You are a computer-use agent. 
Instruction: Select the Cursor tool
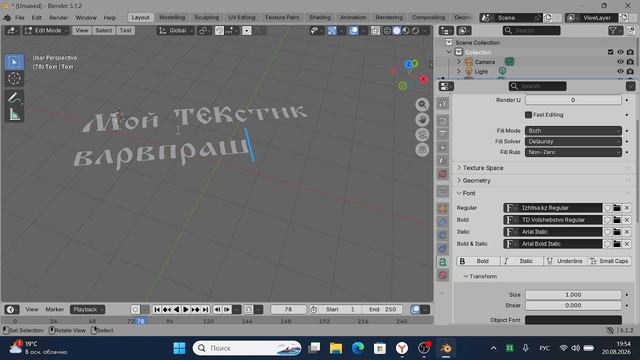tap(14, 78)
